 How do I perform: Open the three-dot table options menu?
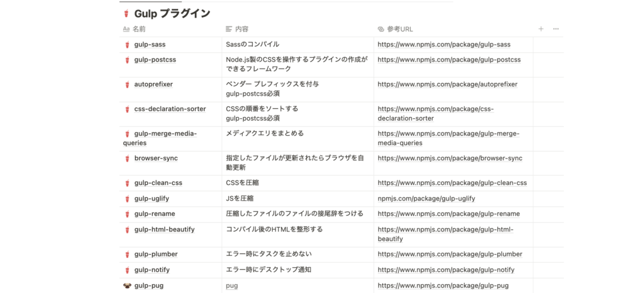click(555, 29)
